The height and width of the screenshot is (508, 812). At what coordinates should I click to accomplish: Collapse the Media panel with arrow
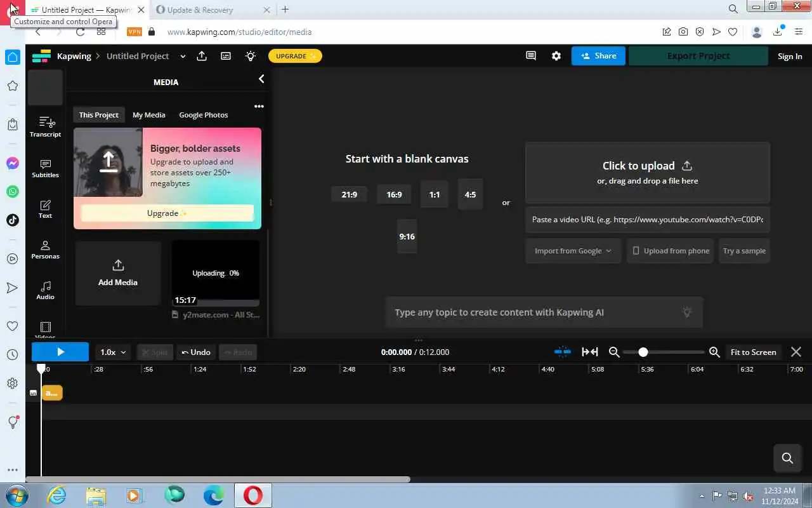[261, 79]
